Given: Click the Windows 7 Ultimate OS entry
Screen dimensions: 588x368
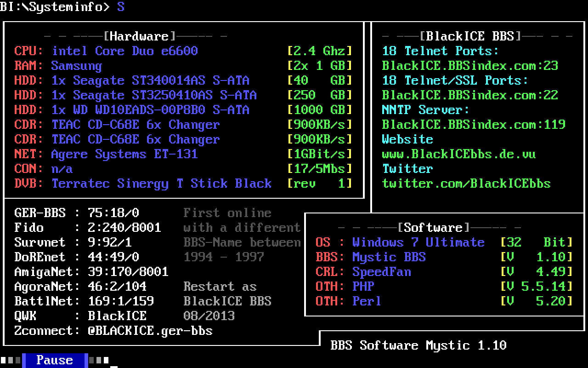Looking at the screenshot, I should coord(418,242).
